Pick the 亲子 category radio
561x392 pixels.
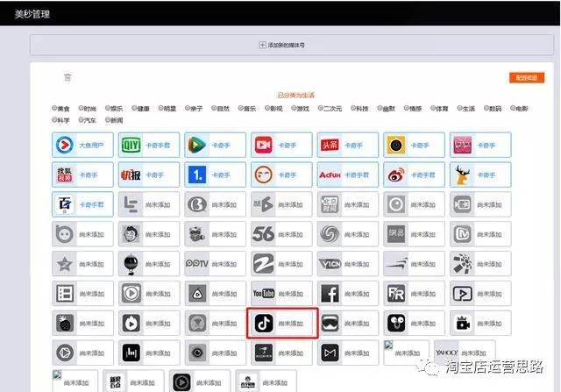pyautogui.click(x=188, y=108)
